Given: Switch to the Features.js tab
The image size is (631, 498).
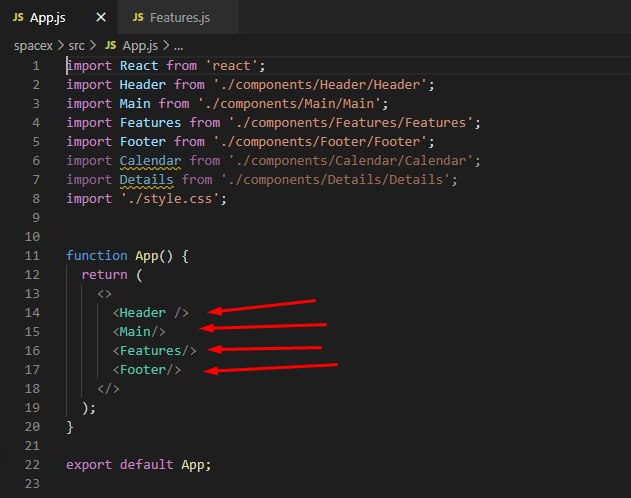Looking at the screenshot, I should [177, 17].
